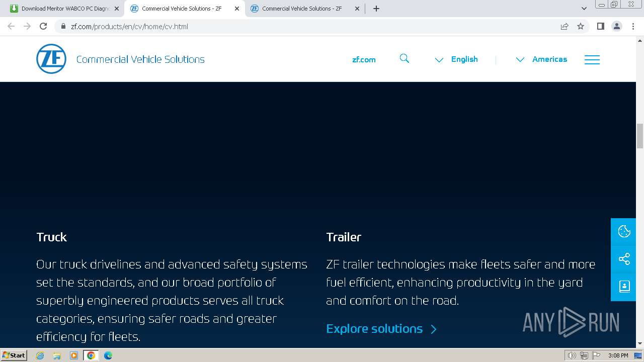
Task: Open the contact icon in side panel
Action: click(x=624, y=287)
